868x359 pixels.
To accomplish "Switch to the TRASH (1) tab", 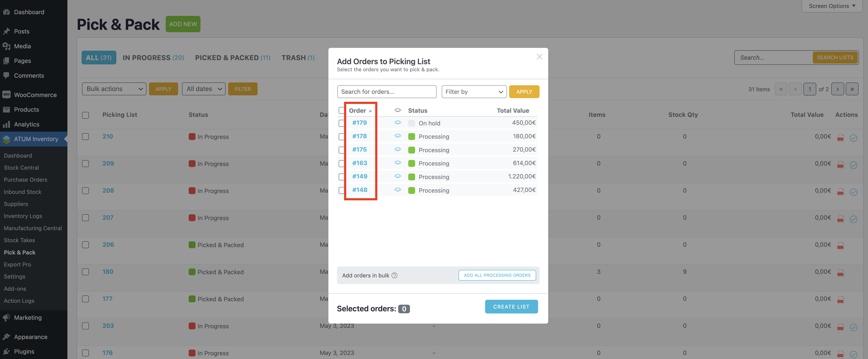I will [x=298, y=58].
